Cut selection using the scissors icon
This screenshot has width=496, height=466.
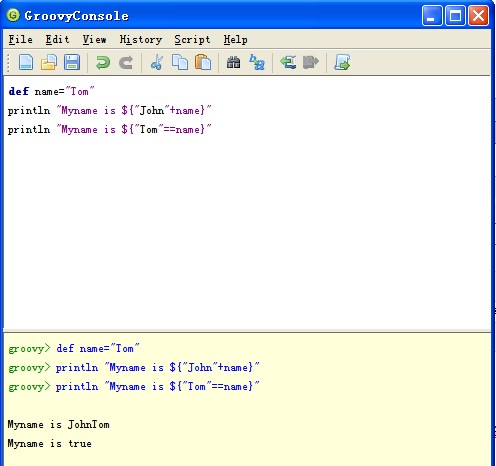[157, 62]
